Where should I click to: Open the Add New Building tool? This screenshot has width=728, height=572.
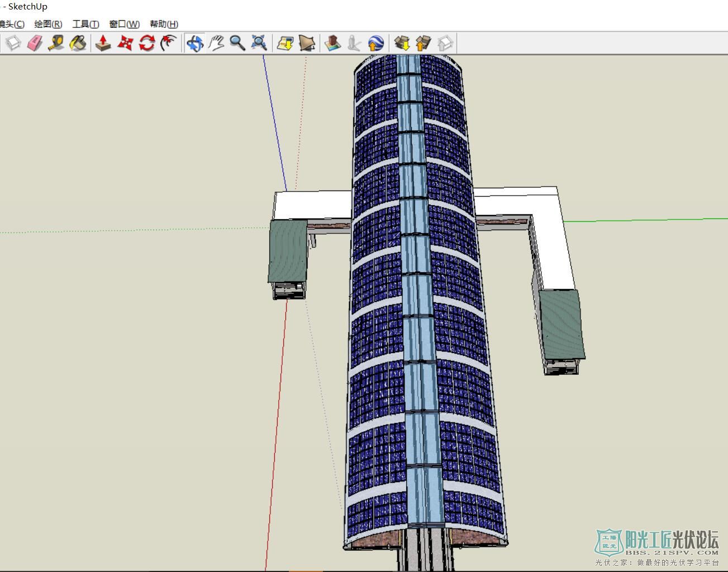[x=333, y=43]
